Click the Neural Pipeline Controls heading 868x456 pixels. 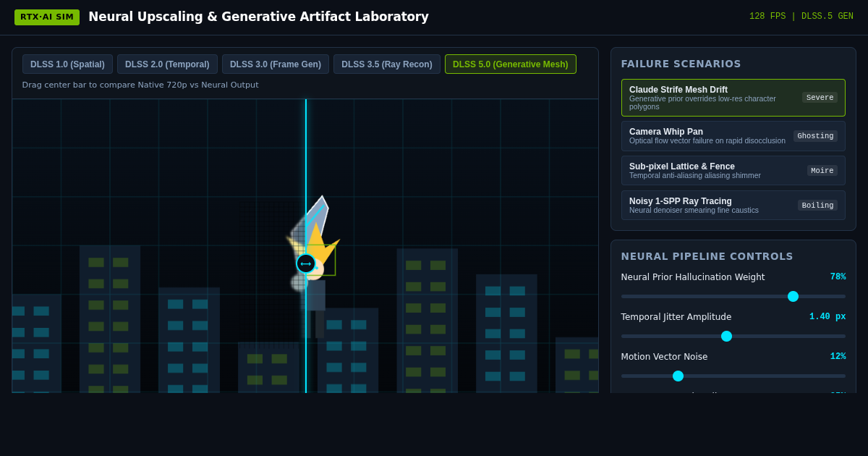coord(707,256)
